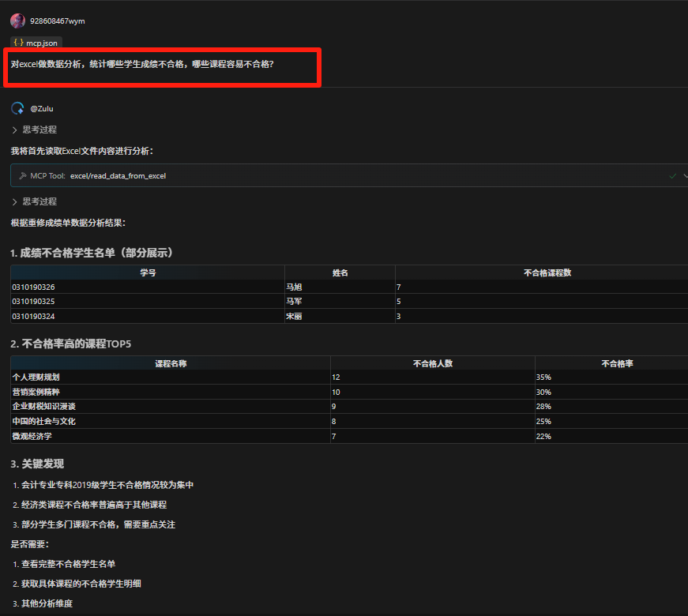Screen dimensions: 688x616
Task: Click the green success checkmark on the MCP Tool row
Action: click(671, 176)
